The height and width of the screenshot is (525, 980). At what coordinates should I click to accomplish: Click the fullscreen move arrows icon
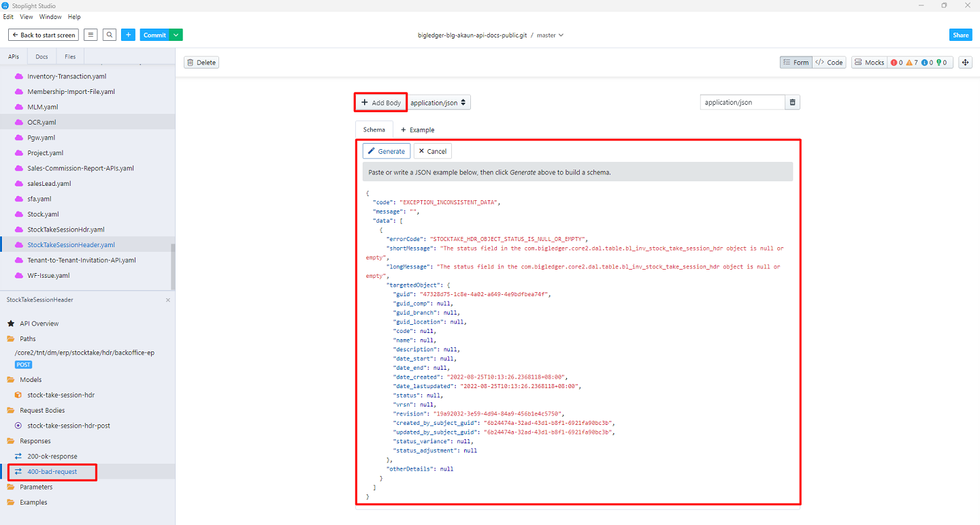point(964,62)
